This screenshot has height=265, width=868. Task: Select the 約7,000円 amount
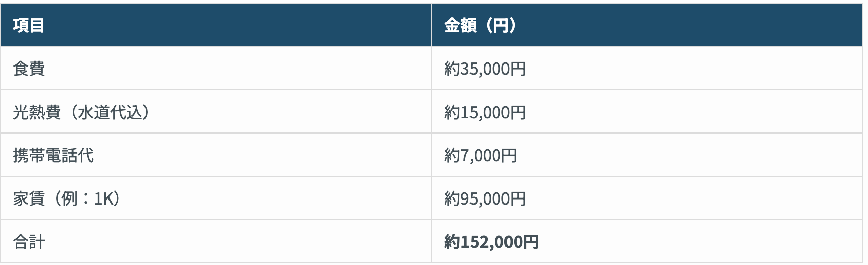(480, 155)
